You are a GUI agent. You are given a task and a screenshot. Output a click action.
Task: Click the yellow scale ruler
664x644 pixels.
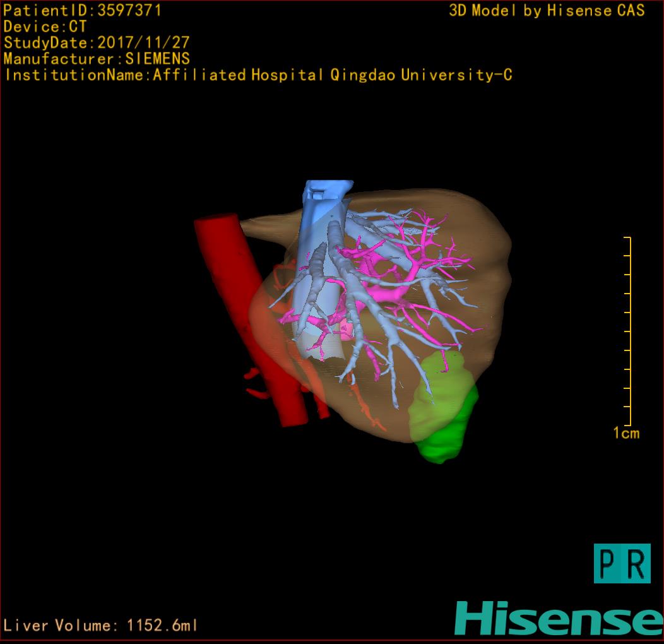627,331
